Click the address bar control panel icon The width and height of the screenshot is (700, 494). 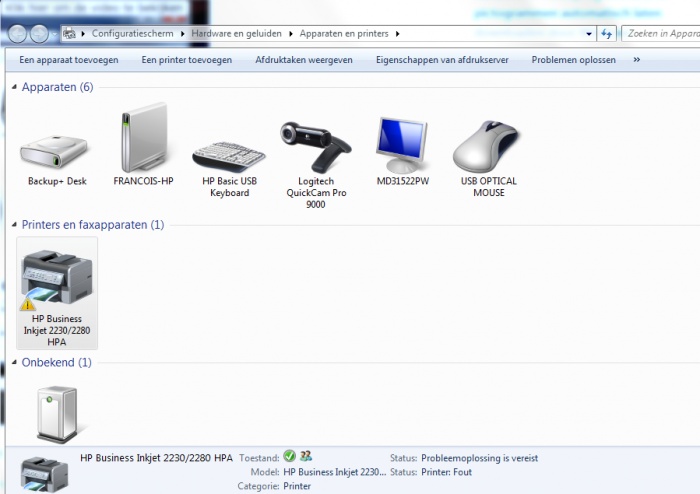point(69,33)
